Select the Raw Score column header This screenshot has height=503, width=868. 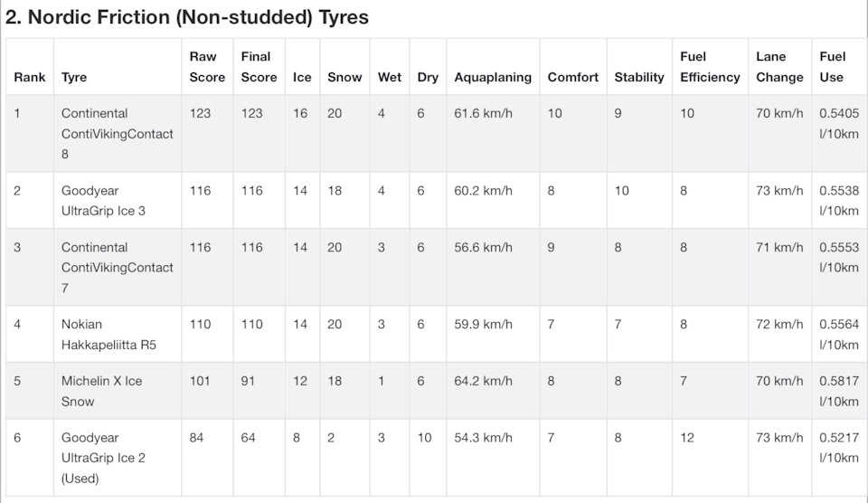point(207,67)
